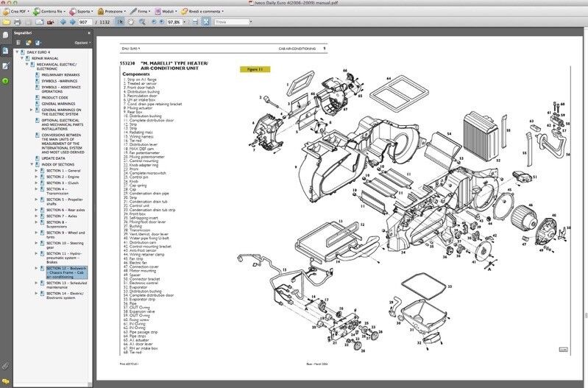Image resolution: width=588 pixels, height=388 pixels.
Task: Open the comments panel icon
Action: 5,379
